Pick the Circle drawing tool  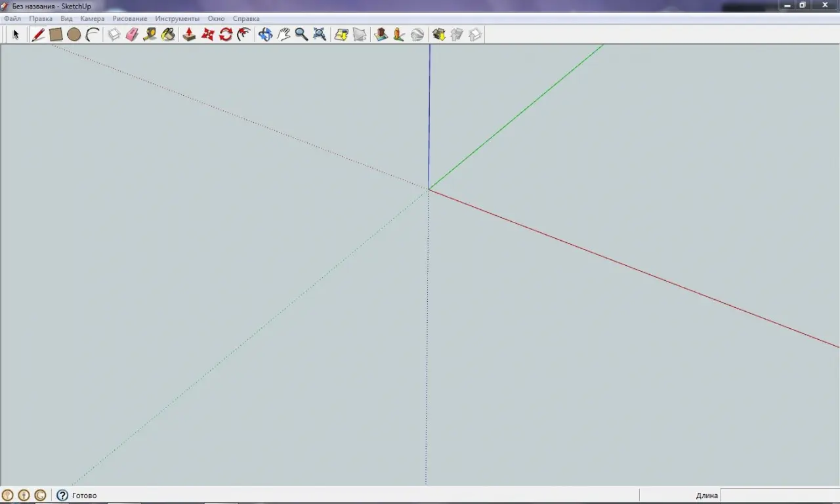pos(73,35)
